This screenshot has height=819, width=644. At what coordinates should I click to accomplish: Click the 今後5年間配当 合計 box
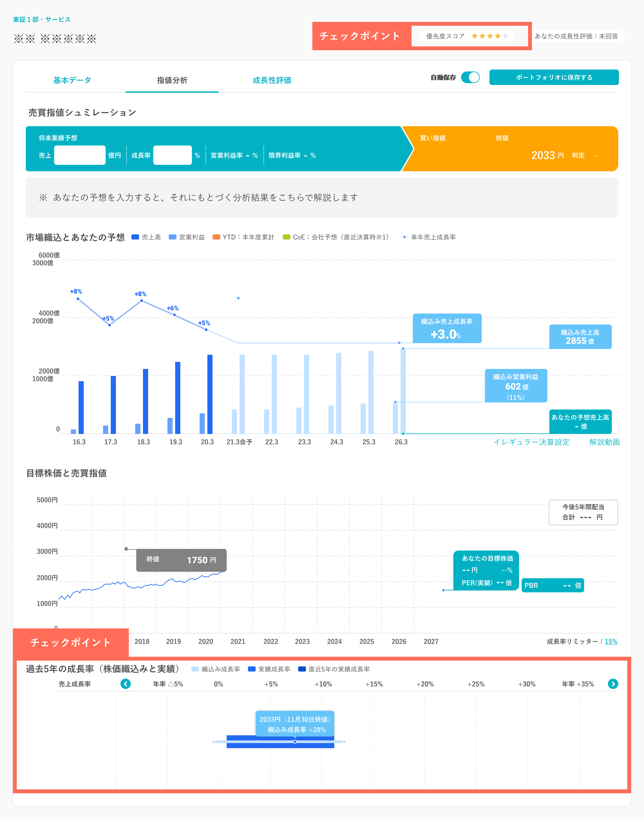click(x=583, y=512)
